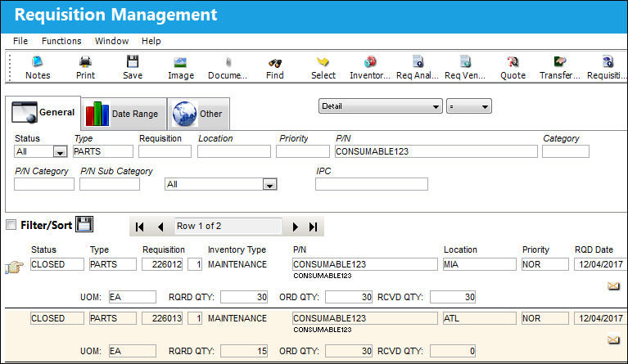Click RCVD QTY value 0
This screenshot has height=364, width=628.
click(453, 351)
